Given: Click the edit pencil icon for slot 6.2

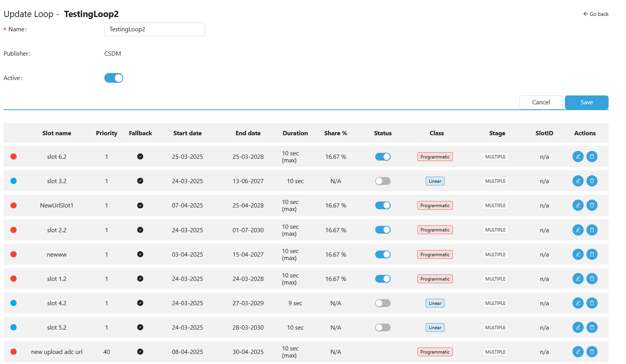Looking at the screenshot, I should (578, 156).
